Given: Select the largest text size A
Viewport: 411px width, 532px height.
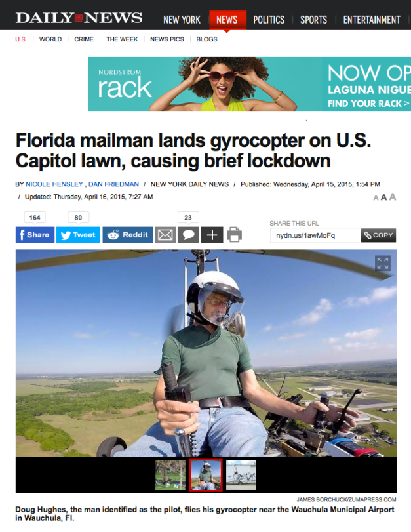Looking at the screenshot, I should [393, 197].
